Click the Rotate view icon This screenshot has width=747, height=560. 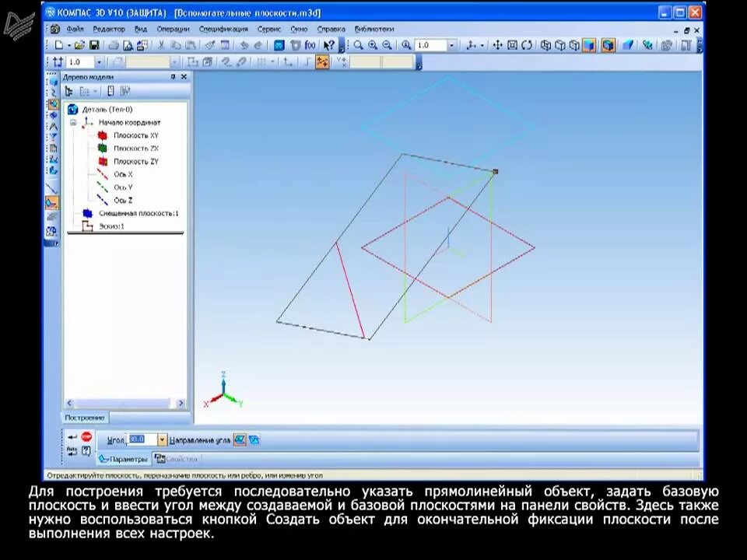point(527,45)
